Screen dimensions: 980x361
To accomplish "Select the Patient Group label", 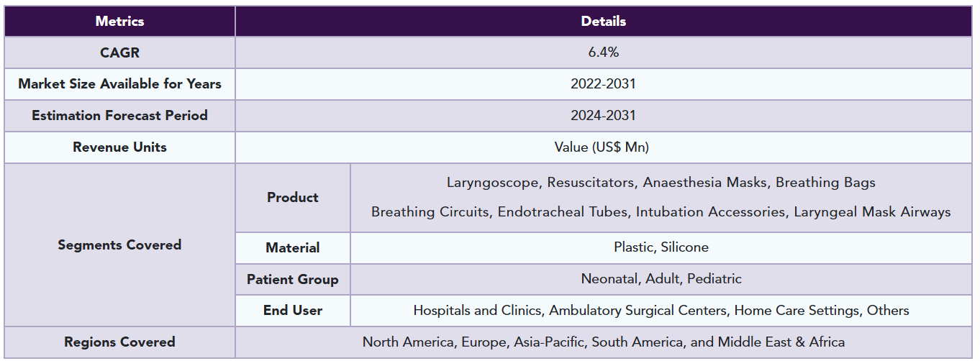I will point(293,279).
